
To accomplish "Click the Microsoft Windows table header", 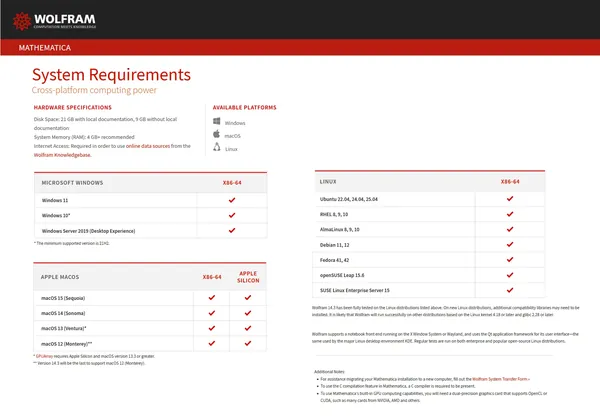I will click(72, 183).
